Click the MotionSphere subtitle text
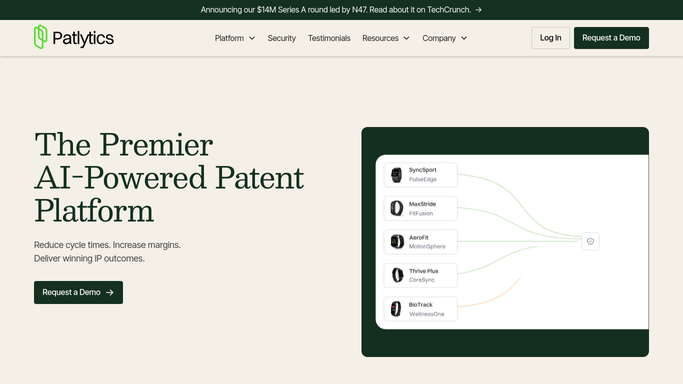 coord(427,246)
